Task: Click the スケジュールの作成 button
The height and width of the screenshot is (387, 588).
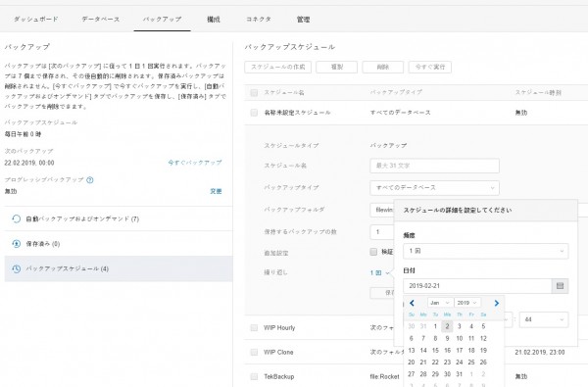Action: (x=278, y=68)
